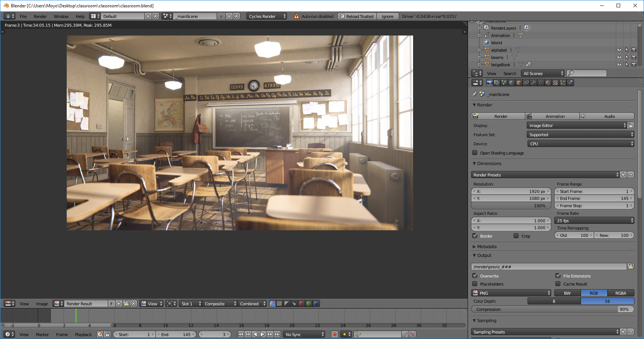Screen dimensions: 644x339
Task: Toggle beams object visibility eye
Action: [x=619, y=57]
